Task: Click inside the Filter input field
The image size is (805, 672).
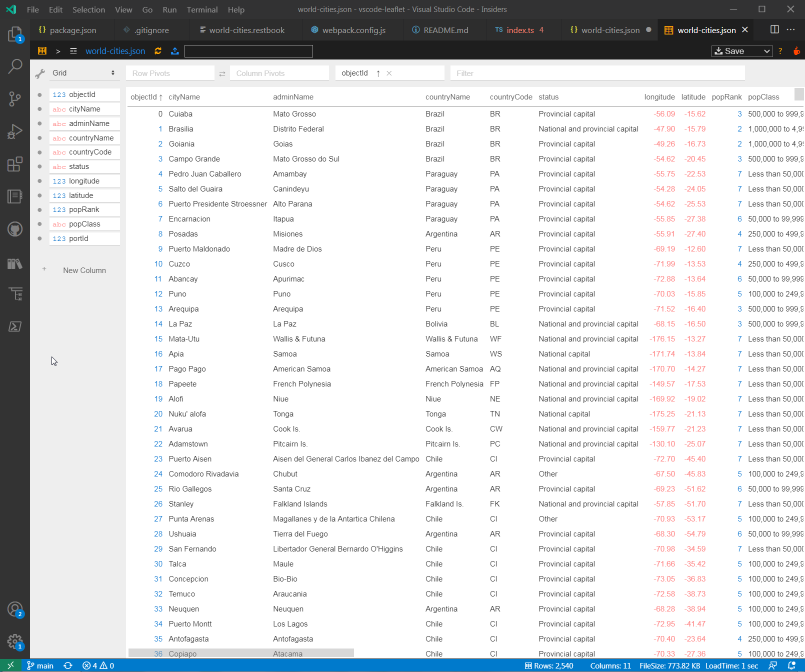Action: pyautogui.click(x=595, y=73)
